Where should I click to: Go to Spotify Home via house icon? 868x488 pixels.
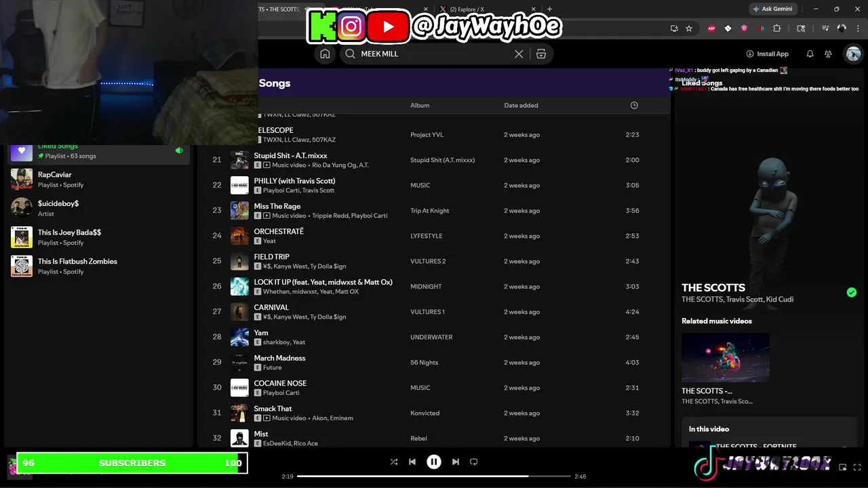tap(325, 54)
